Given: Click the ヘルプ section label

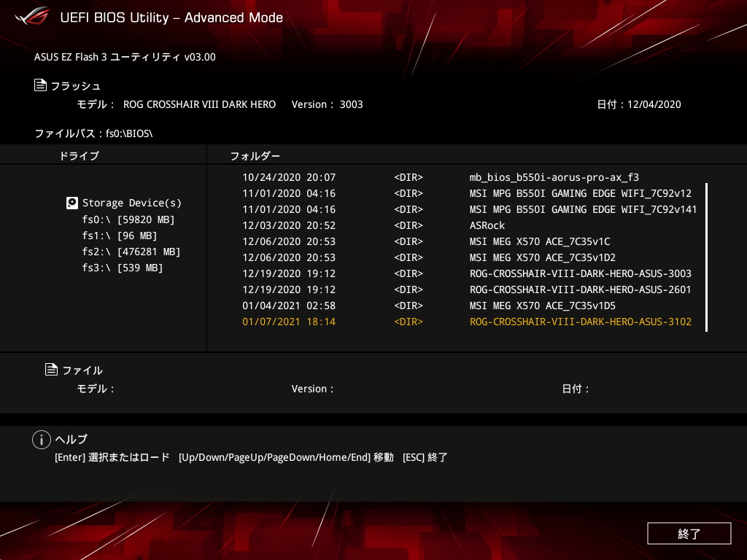Looking at the screenshot, I should pyautogui.click(x=71, y=439).
